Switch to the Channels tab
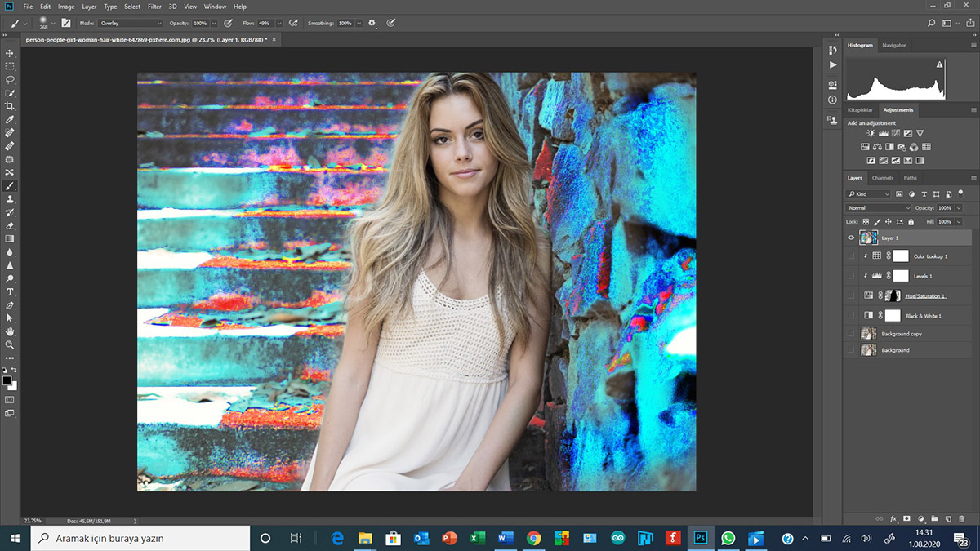 [883, 178]
